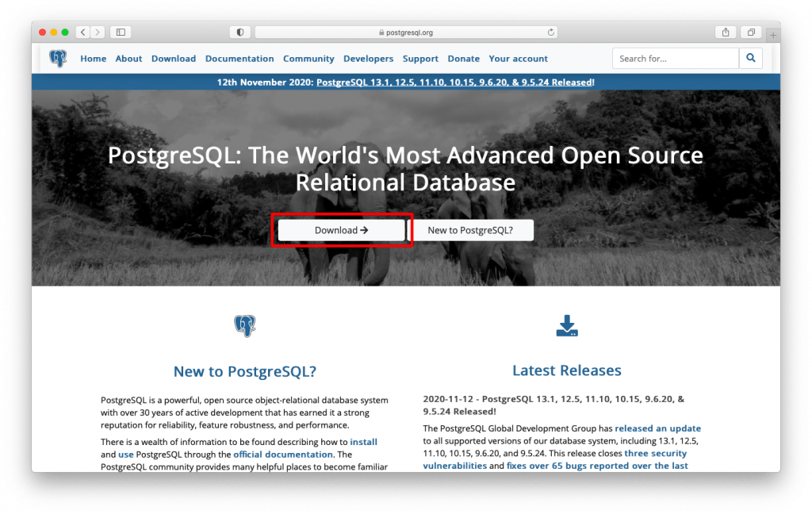Reload the page with refresh icon
812x514 pixels.
tap(551, 32)
